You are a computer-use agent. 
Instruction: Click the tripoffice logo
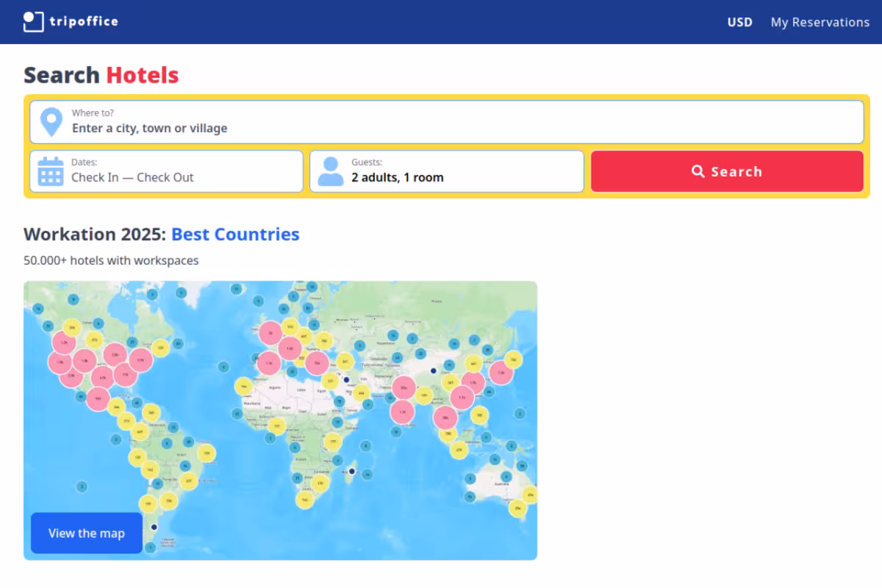(71, 21)
